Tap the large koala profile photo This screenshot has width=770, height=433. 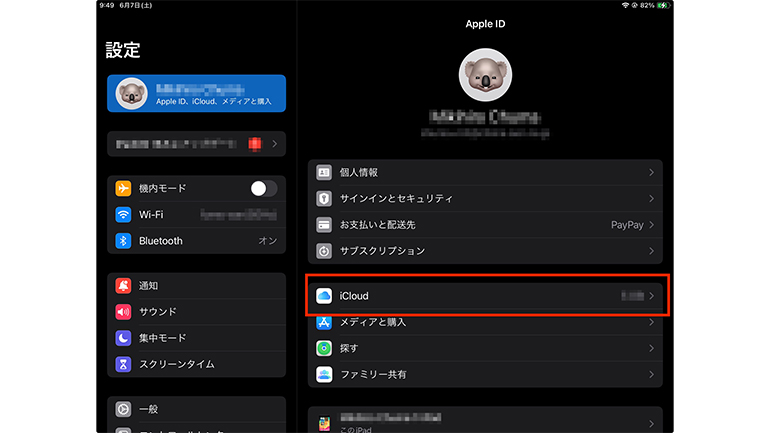tap(485, 75)
